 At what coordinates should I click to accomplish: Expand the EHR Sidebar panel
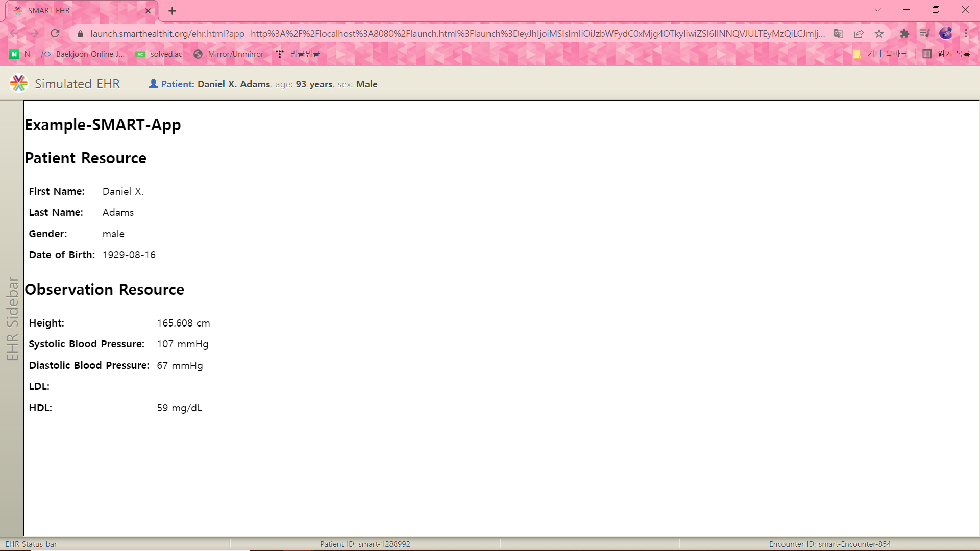pyautogui.click(x=12, y=318)
